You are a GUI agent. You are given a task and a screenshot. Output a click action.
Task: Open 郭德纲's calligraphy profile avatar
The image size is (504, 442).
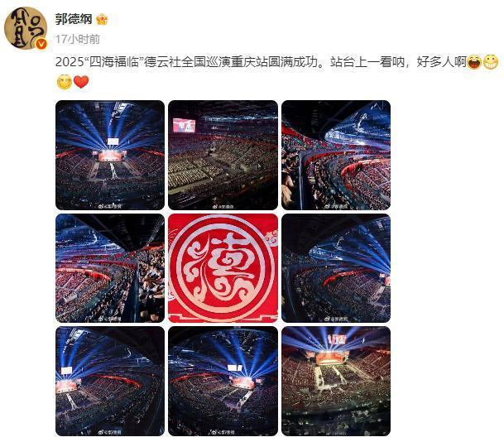click(x=26, y=28)
